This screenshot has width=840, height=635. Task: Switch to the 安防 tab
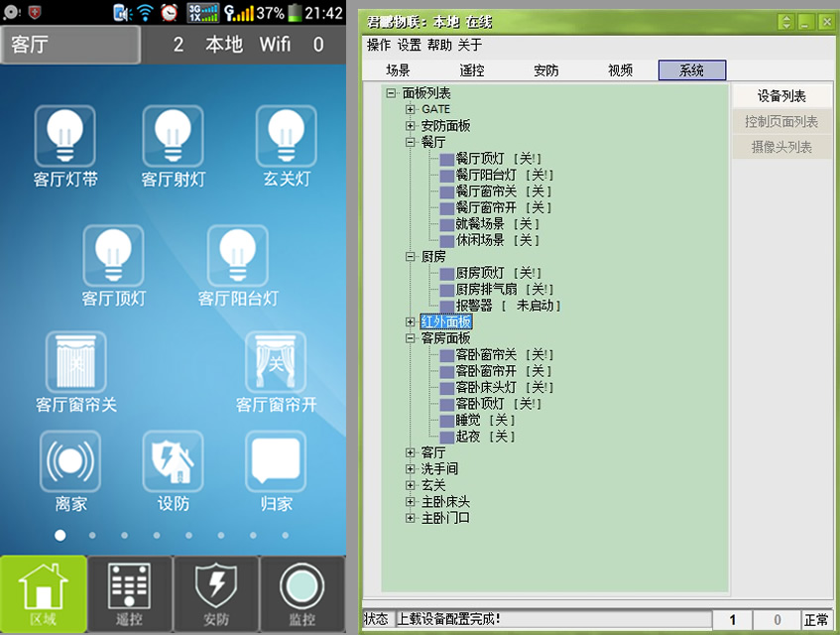[545, 70]
